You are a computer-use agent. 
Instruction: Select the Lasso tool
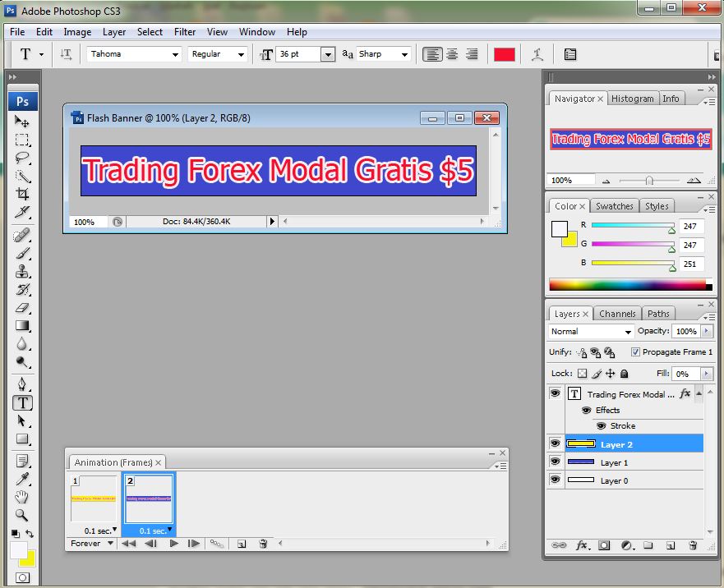tap(21, 158)
